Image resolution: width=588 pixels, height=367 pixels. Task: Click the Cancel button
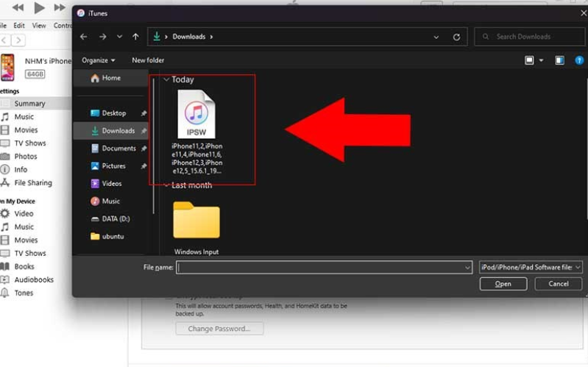click(x=559, y=284)
